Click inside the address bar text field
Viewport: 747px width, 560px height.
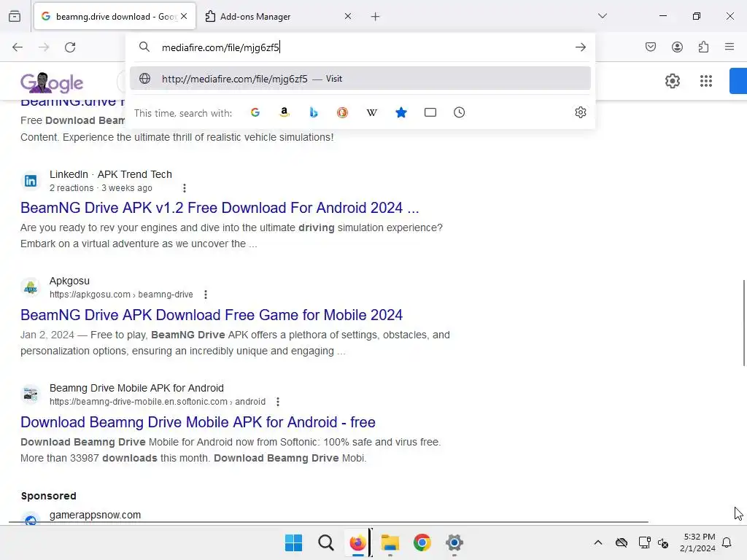click(362, 47)
